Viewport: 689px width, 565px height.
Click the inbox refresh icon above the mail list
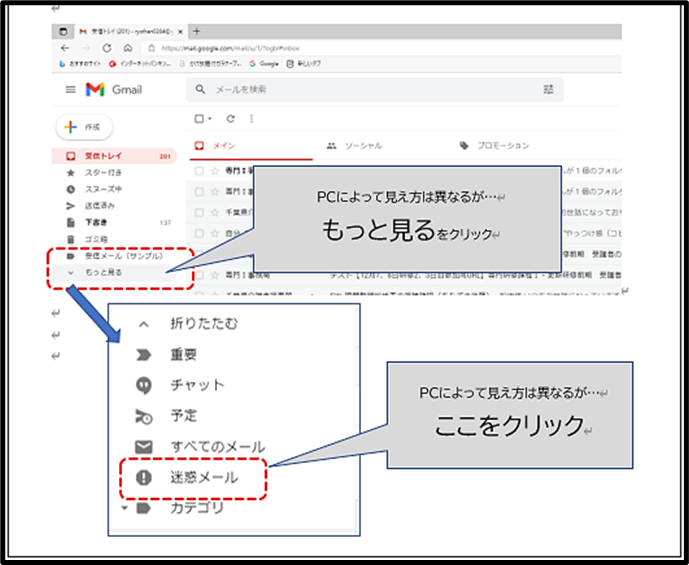231,119
